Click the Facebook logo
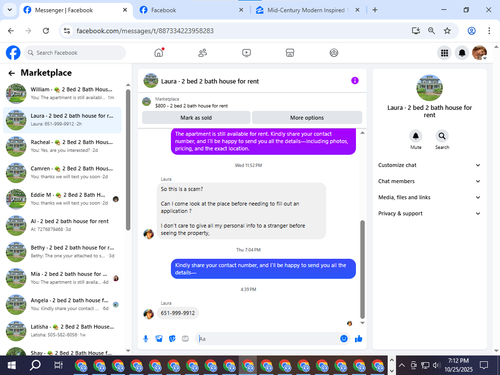Viewport: 500px width, 375px height. tap(13, 53)
